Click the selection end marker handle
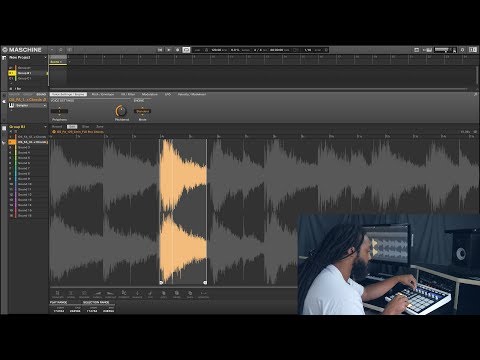The image size is (480, 360). coord(205,283)
